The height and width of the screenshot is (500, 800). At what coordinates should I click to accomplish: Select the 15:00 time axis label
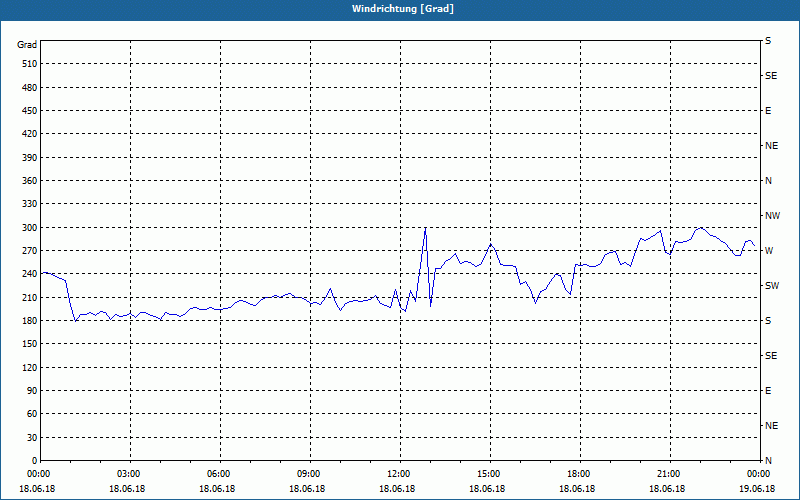pyautogui.click(x=490, y=474)
